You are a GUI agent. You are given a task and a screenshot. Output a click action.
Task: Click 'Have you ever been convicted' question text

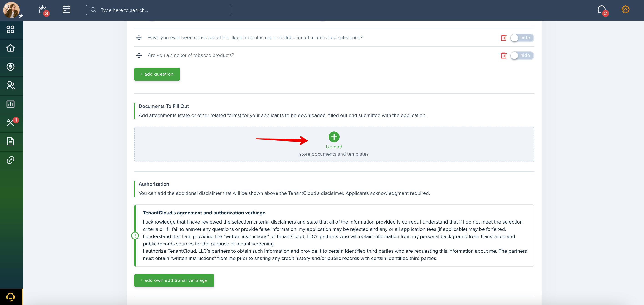(255, 38)
